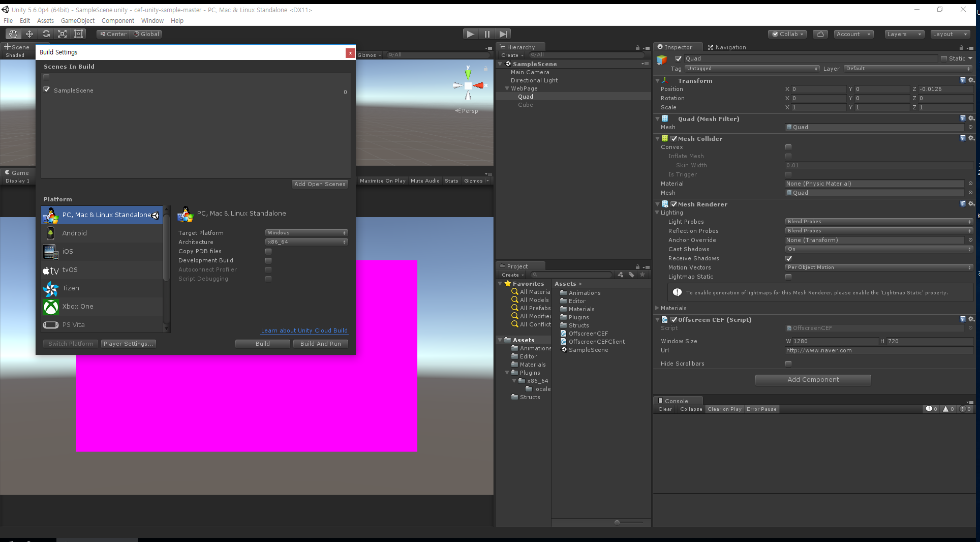This screenshot has height=542, width=980.
Task: Click the Url field showing naver.com
Action: 878,350
